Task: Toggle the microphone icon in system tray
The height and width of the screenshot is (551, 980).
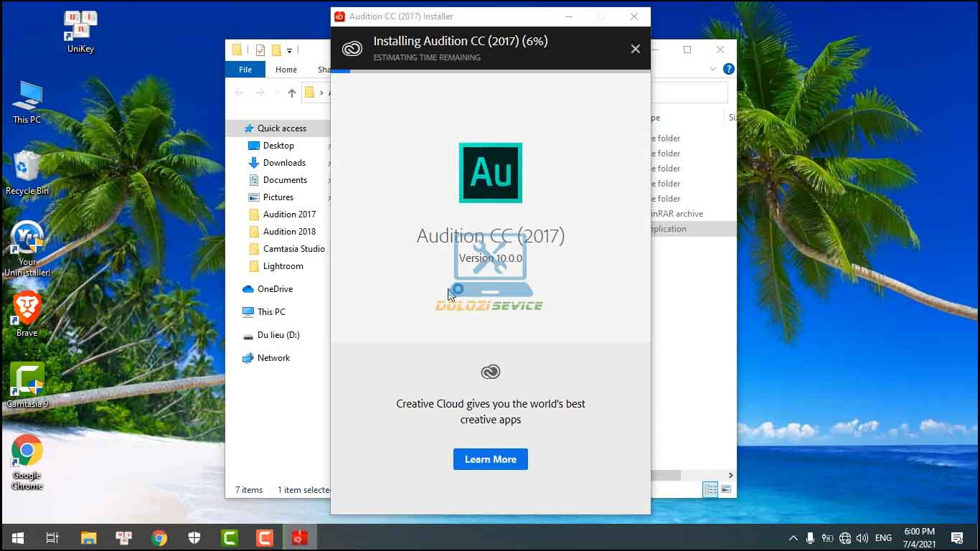Action: coord(810,538)
